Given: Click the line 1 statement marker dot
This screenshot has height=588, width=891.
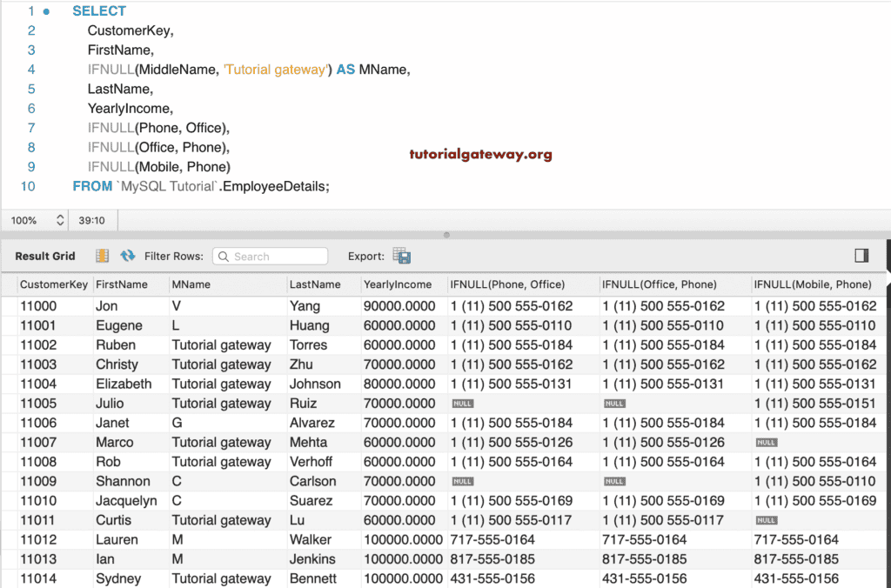Looking at the screenshot, I should [46, 11].
